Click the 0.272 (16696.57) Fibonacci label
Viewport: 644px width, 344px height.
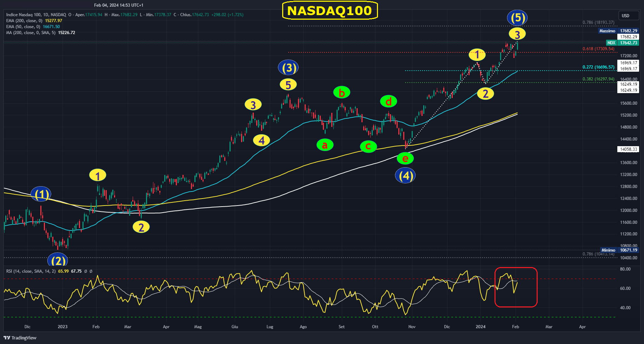coord(598,67)
